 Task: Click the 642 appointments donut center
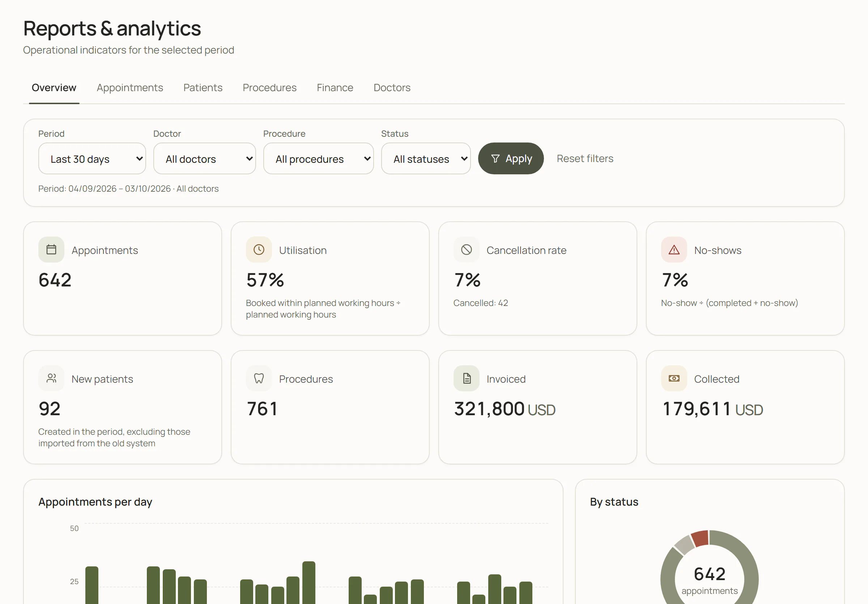click(x=710, y=580)
